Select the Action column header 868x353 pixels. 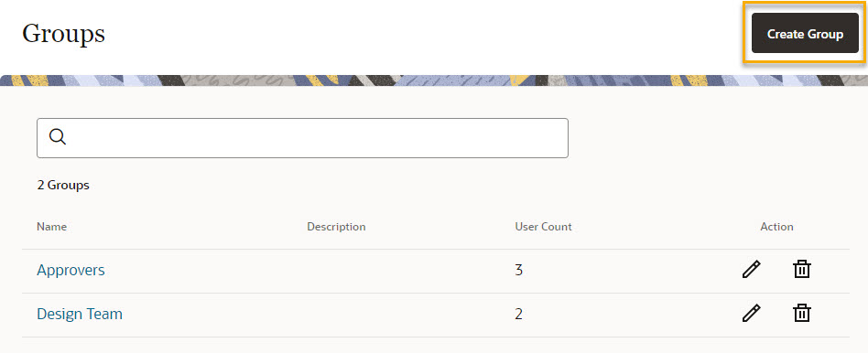click(776, 227)
